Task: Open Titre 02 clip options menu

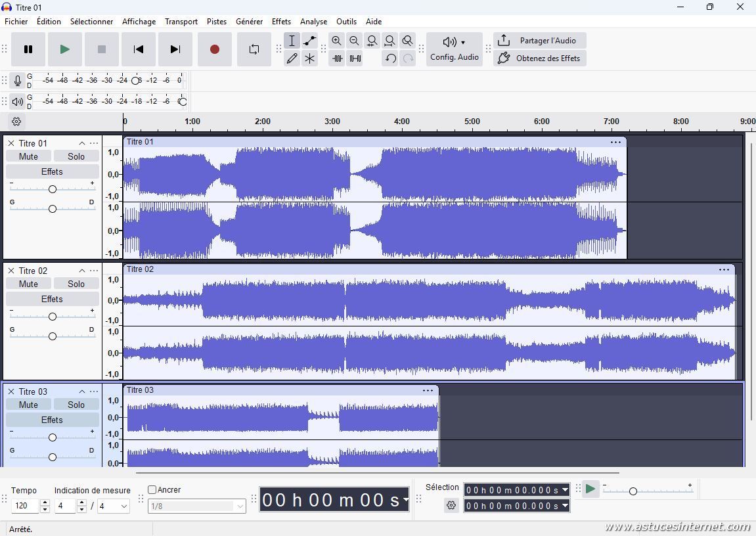Action: coord(724,269)
